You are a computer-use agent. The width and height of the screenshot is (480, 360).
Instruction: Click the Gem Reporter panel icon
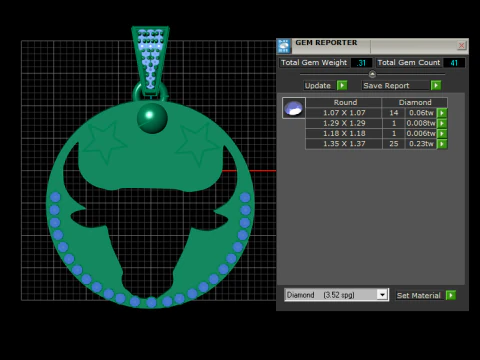click(284, 46)
